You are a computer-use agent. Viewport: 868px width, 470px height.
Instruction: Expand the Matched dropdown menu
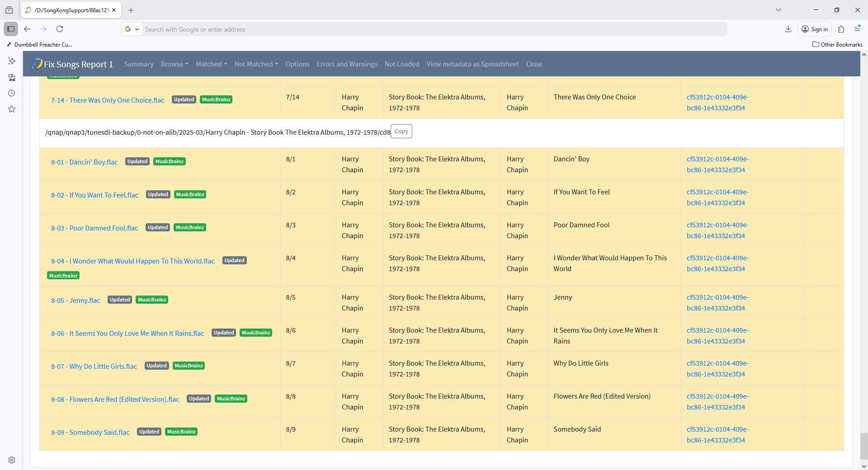point(211,64)
